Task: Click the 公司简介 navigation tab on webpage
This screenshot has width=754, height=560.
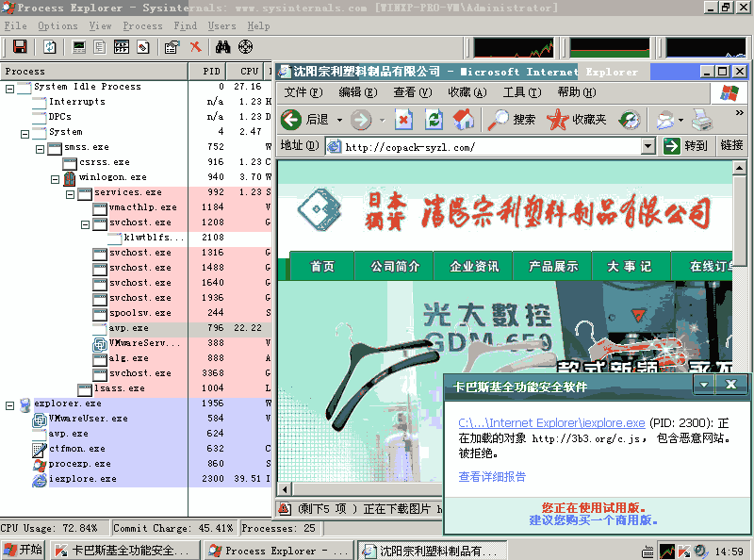Action: point(394,266)
